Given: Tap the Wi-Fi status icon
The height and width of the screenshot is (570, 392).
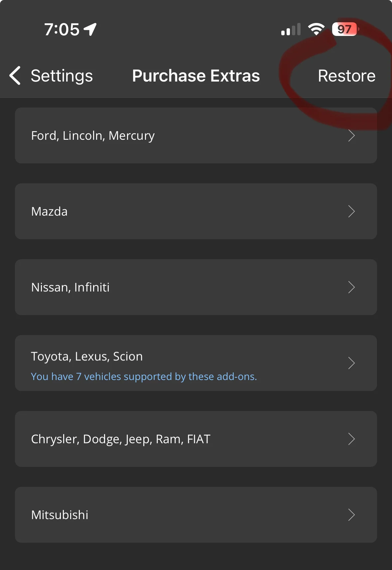Looking at the screenshot, I should click(316, 29).
